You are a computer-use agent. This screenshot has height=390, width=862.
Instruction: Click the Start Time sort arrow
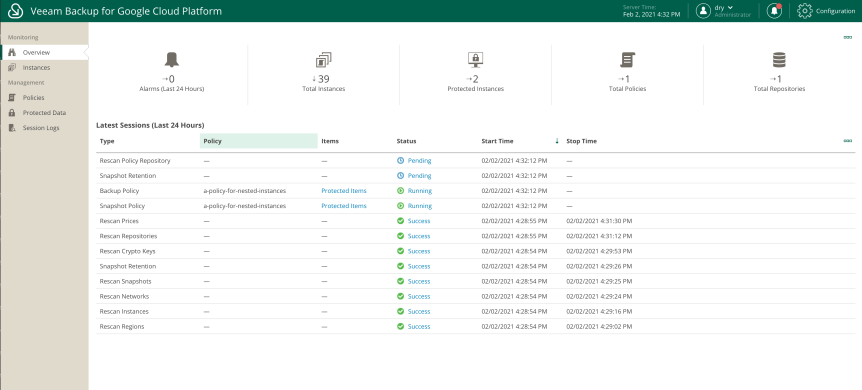(x=557, y=141)
